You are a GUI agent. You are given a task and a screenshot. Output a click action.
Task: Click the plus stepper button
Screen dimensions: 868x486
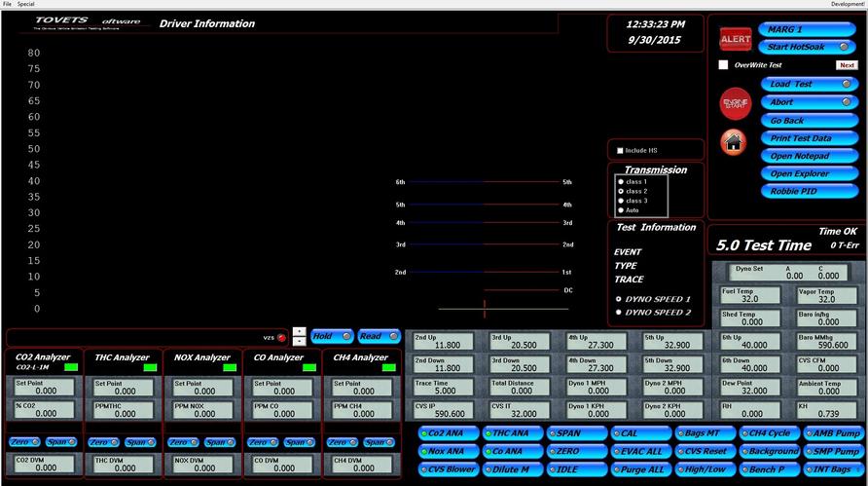point(299,332)
